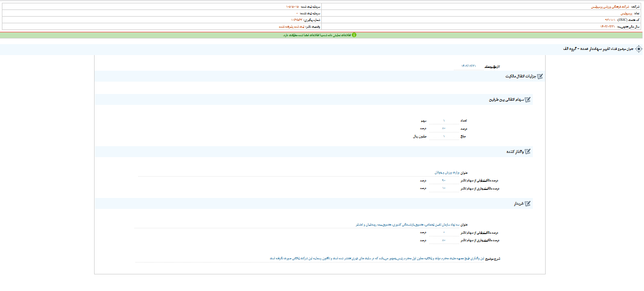Click the transferor's previous ownership percent field
644x291 pixels.
click(x=443, y=180)
